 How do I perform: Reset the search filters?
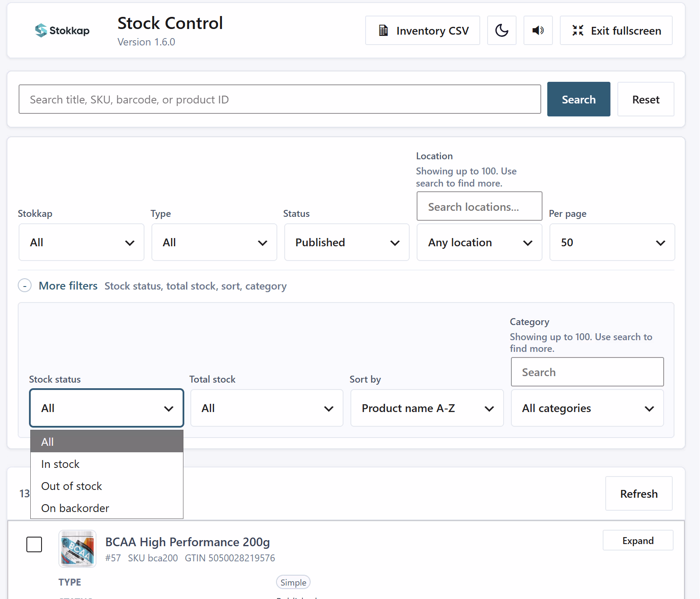646,99
